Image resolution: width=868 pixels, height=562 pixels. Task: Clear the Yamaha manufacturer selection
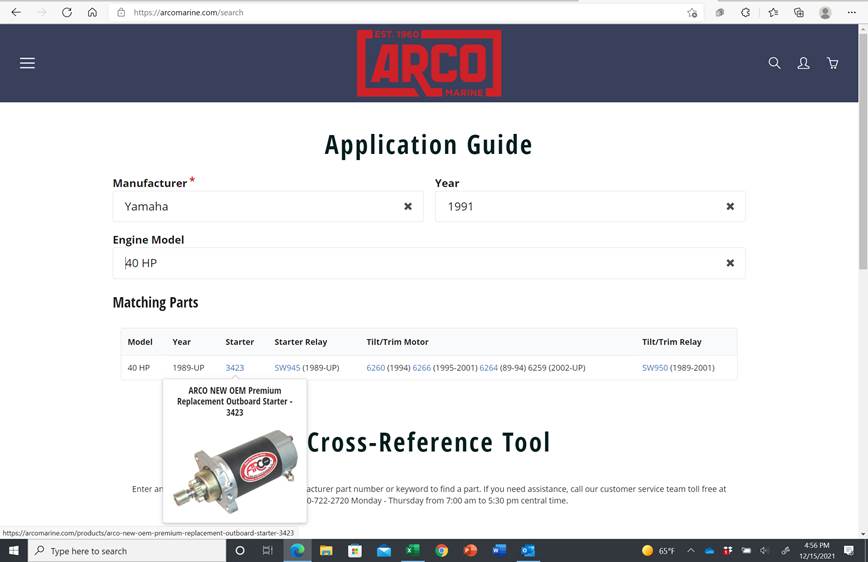coord(408,206)
